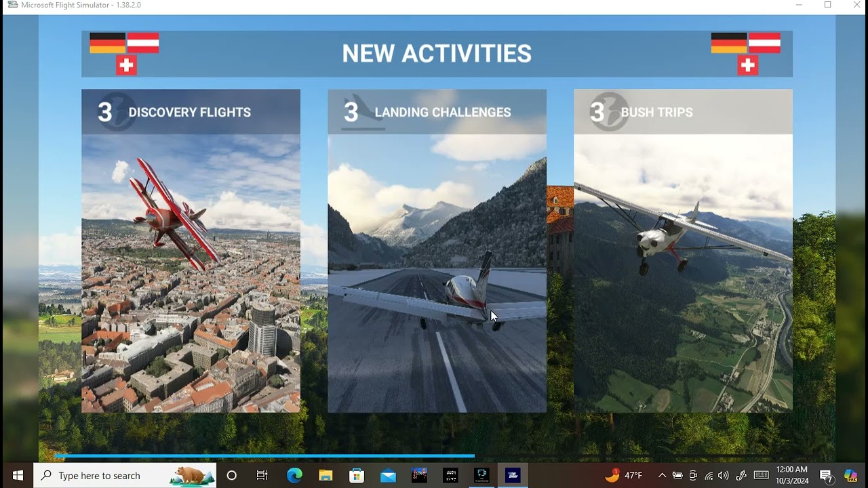Open the Copilot icon on taskbar

850,475
